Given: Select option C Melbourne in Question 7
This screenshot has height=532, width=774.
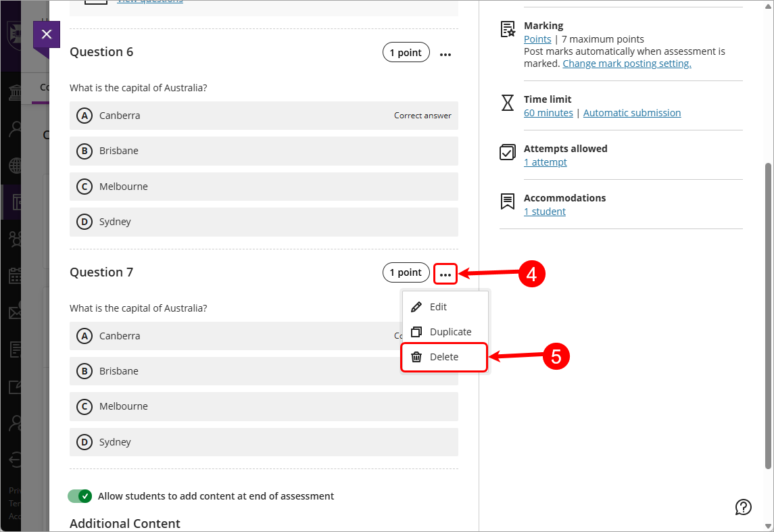Looking at the screenshot, I should point(264,407).
